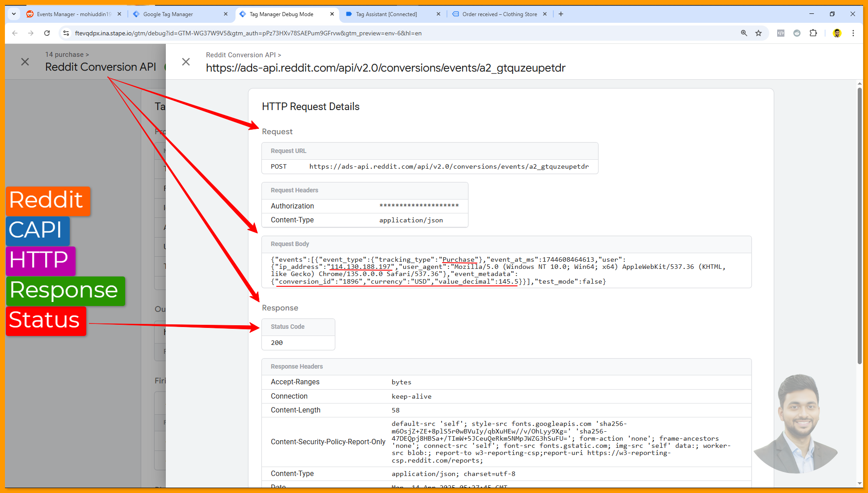868x493 pixels.
Task: Reload the page with refresh icon
Action: pyautogui.click(x=47, y=33)
